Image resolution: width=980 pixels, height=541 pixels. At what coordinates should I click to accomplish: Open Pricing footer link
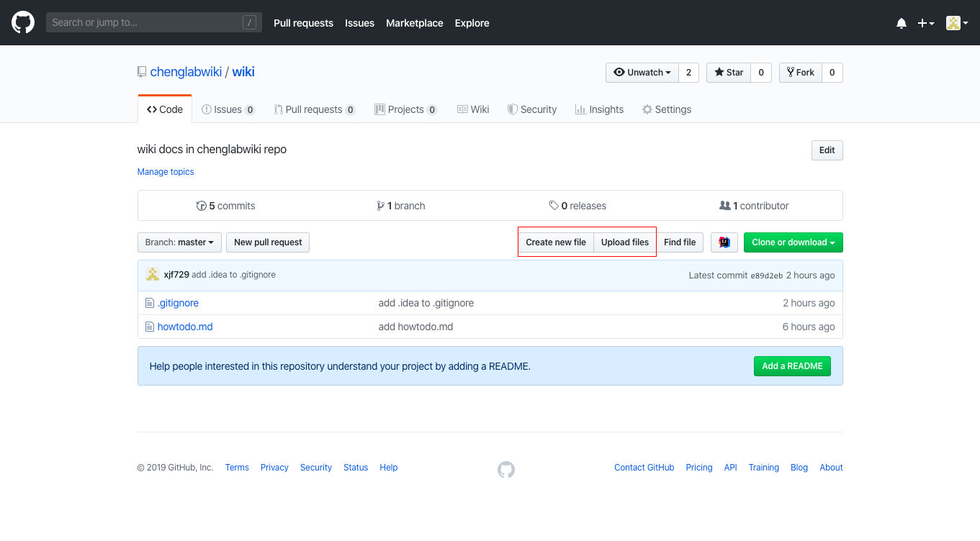(x=699, y=468)
